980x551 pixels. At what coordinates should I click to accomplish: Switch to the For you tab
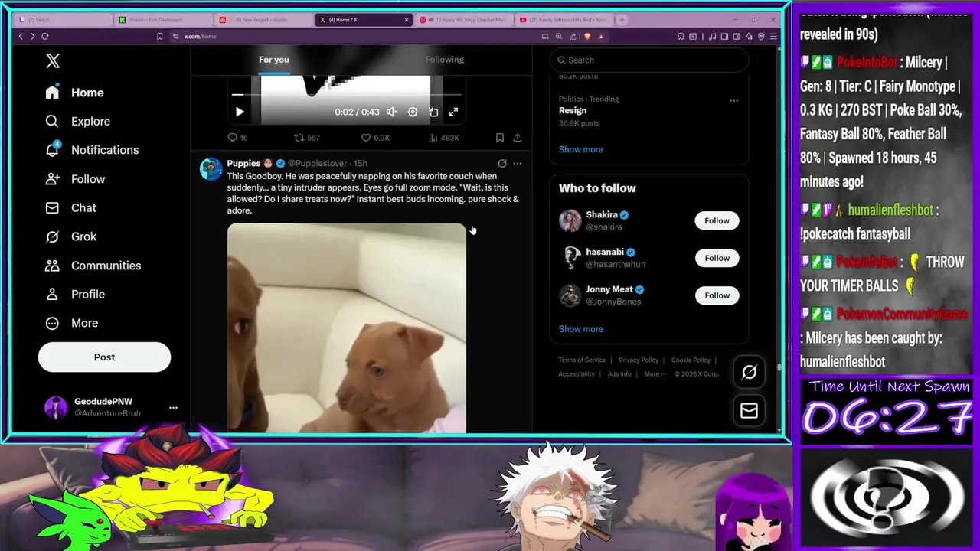pyautogui.click(x=274, y=60)
